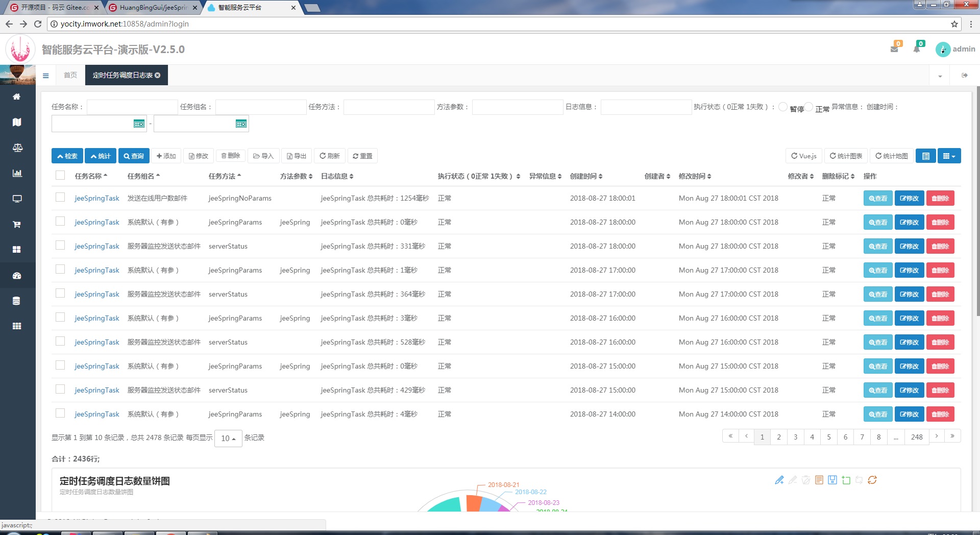
Task: Click the logout icon at the right of the tab bar
Action: coord(964,76)
